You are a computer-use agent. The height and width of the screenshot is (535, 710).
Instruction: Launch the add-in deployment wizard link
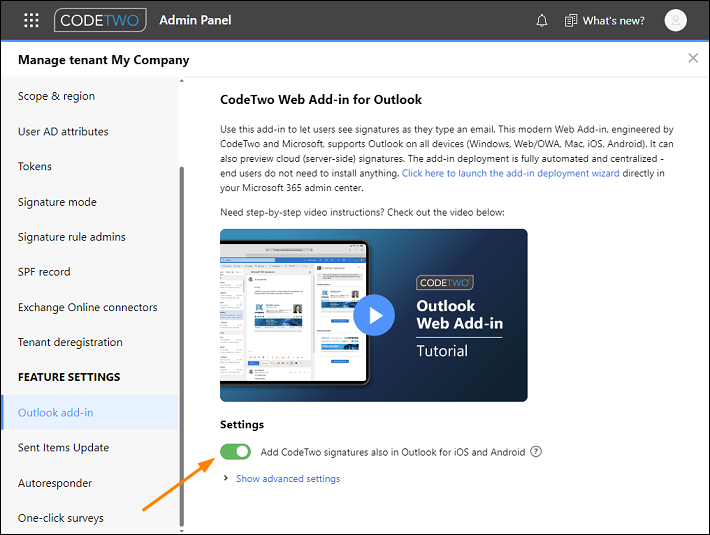pos(510,173)
